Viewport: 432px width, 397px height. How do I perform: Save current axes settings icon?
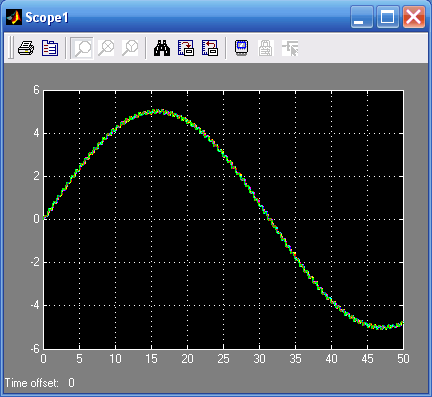pos(186,48)
